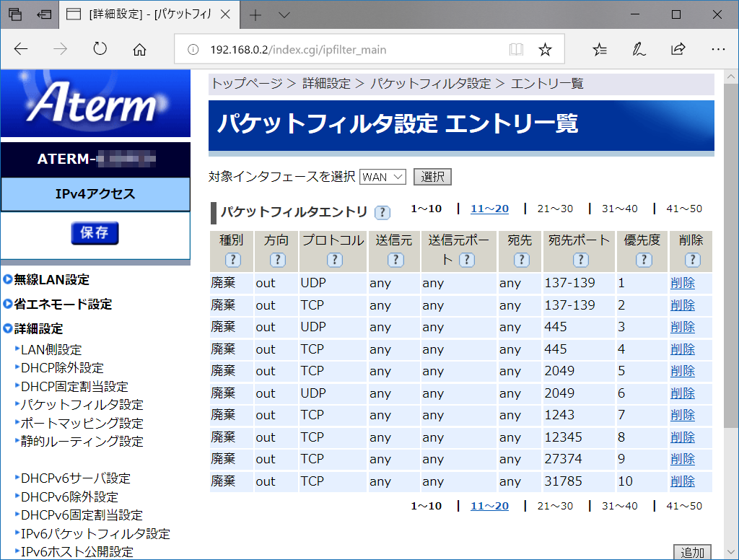Image resolution: width=739 pixels, height=560 pixels.
Task: Open DHCPv6除外設定 in sidebar
Action: click(70, 496)
